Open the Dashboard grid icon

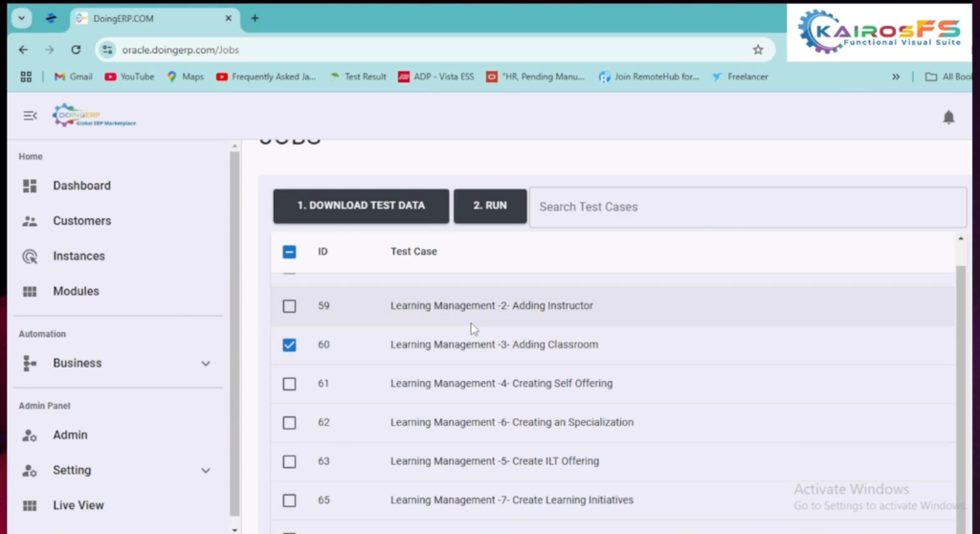30,186
